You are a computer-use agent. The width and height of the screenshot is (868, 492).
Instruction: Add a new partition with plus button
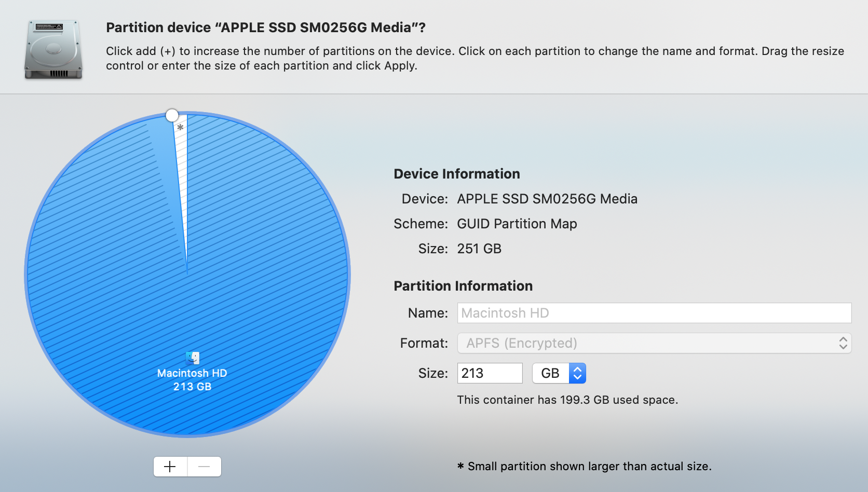click(170, 467)
